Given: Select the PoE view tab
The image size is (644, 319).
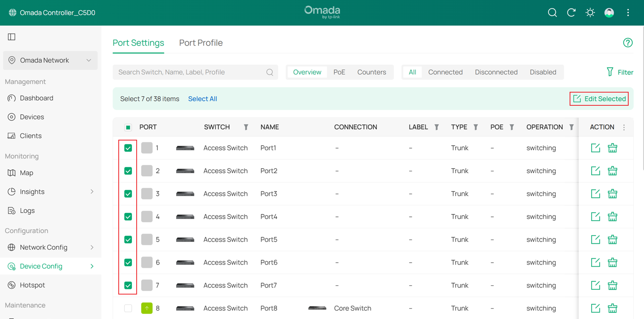Looking at the screenshot, I should (x=339, y=72).
